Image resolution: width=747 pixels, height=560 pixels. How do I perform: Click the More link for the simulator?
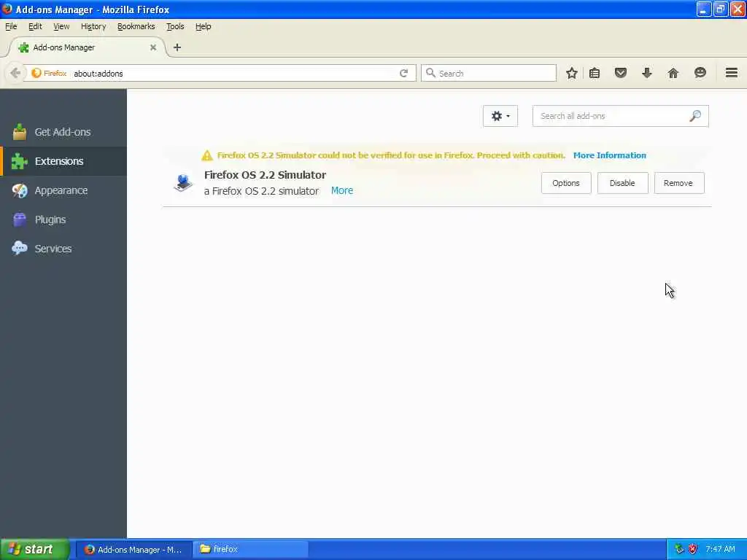[x=342, y=190]
